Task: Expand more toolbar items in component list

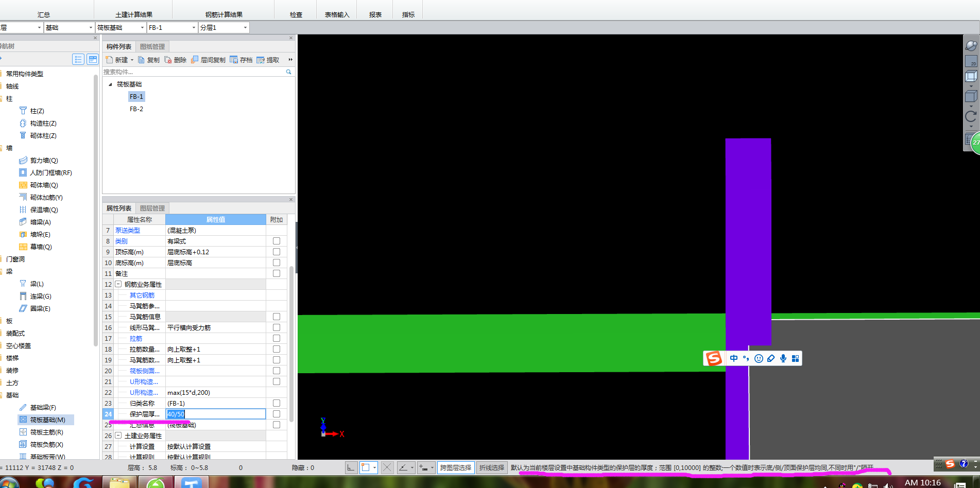Action: [x=290, y=60]
